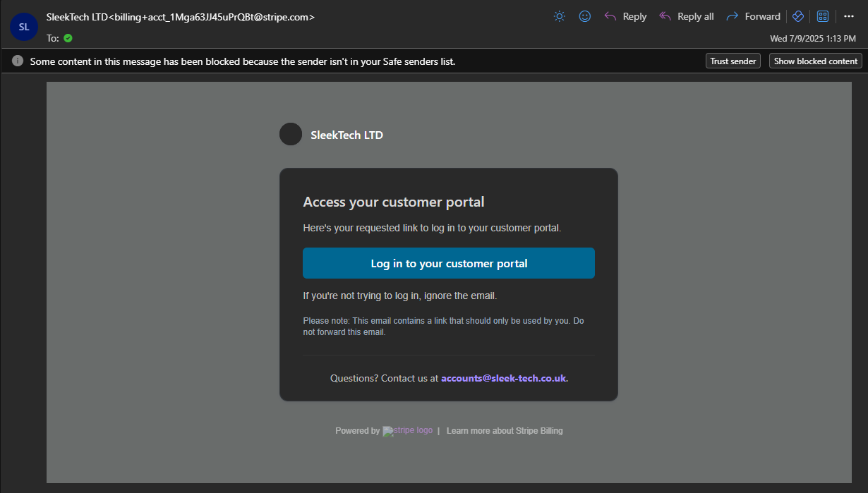
Task: Open the Copilot icon in message toolbar
Action: (x=798, y=16)
